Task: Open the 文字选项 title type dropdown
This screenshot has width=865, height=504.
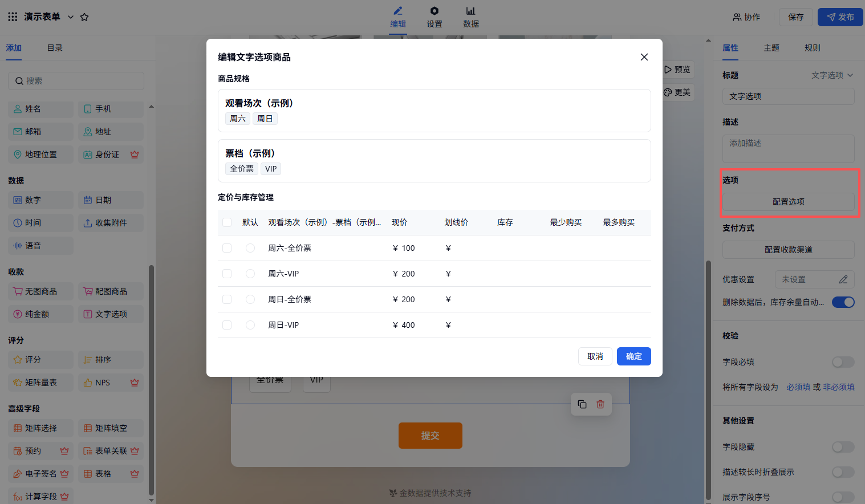Action: pyautogui.click(x=832, y=75)
